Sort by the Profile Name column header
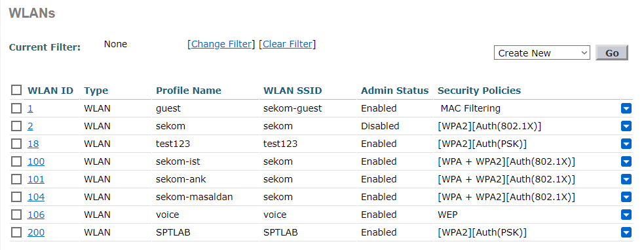This screenshot has width=644, height=250. pyautogui.click(x=189, y=91)
